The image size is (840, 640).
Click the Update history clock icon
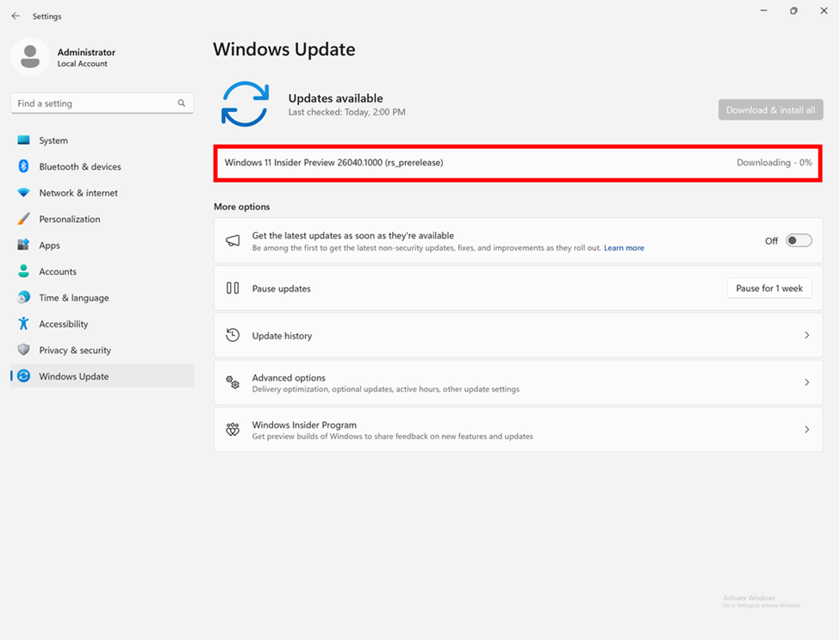click(233, 335)
